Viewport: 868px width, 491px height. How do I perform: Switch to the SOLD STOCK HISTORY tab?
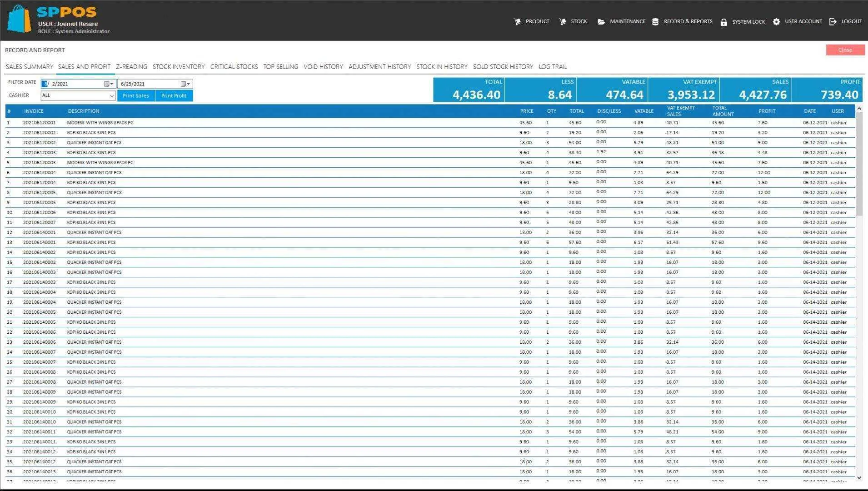[x=503, y=67]
